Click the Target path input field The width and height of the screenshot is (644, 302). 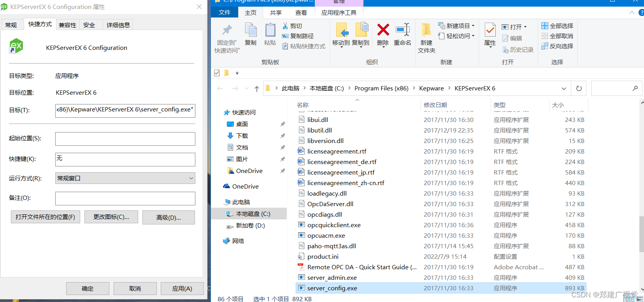pyautogui.click(x=125, y=110)
